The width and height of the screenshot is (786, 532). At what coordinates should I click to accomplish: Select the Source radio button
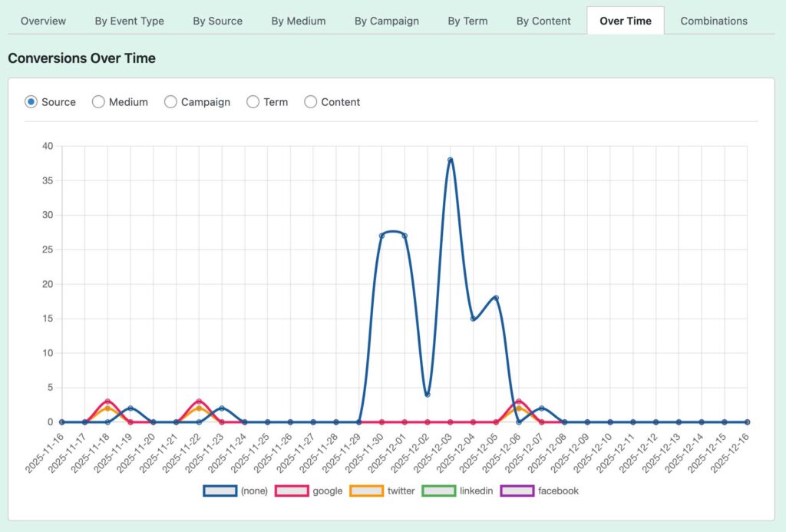click(x=31, y=101)
